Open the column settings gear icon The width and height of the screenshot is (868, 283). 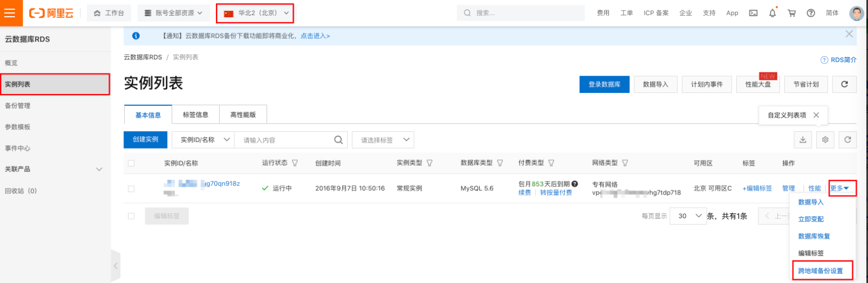[x=825, y=140]
